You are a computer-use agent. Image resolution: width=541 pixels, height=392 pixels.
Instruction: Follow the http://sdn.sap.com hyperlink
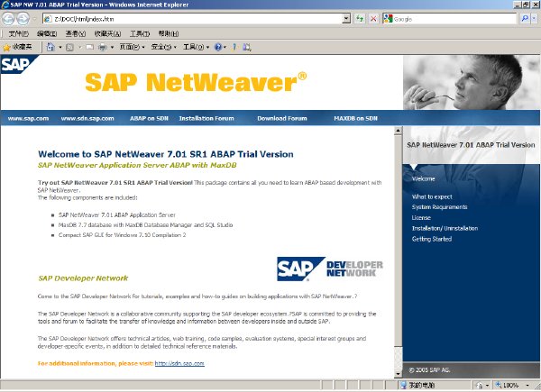179,363
